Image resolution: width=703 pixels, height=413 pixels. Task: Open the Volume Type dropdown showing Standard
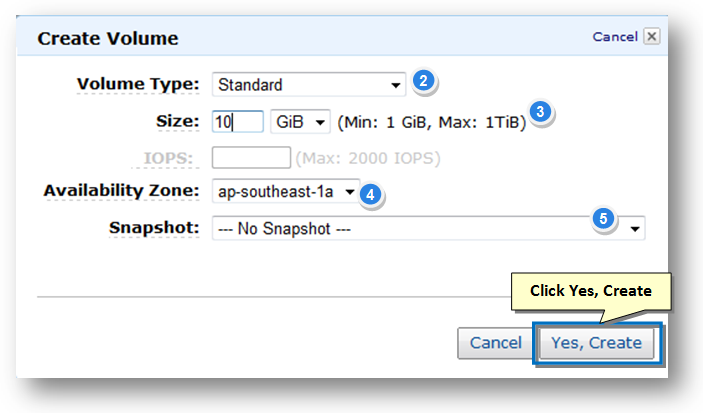click(x=309, y=85)
